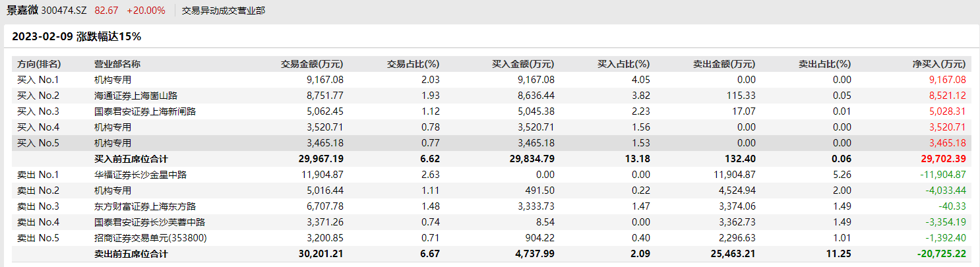The width and height of the screenshot is (980, 267).
Task: Open 东方财富证券上海东方路 brokerage entry
Action: tap(145, 206)
